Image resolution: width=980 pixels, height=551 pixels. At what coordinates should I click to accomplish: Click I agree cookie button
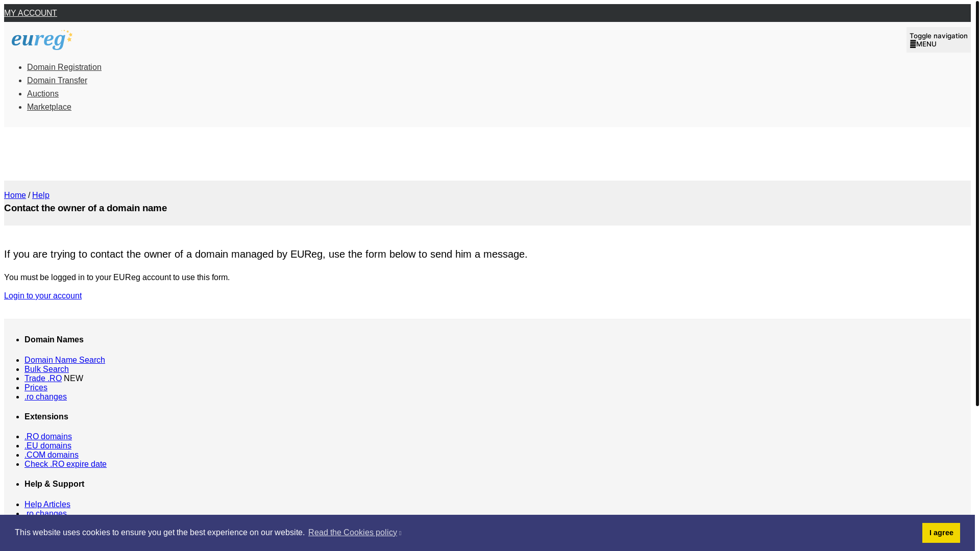(941, 533)
